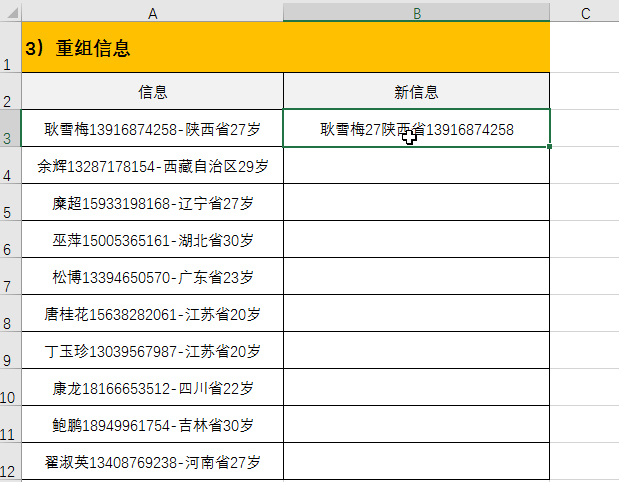Click the 信息 header cell
The image size is (619, 482).
coord(152,91)
